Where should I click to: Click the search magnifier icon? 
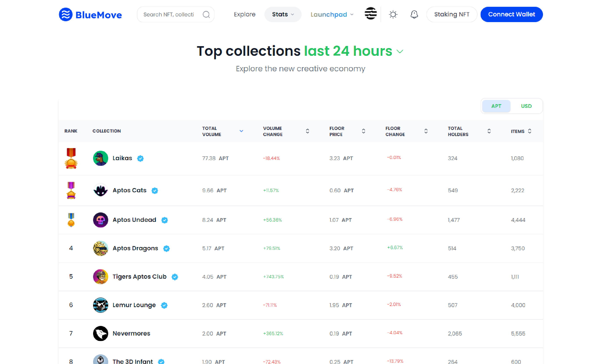tap(206, 14)
